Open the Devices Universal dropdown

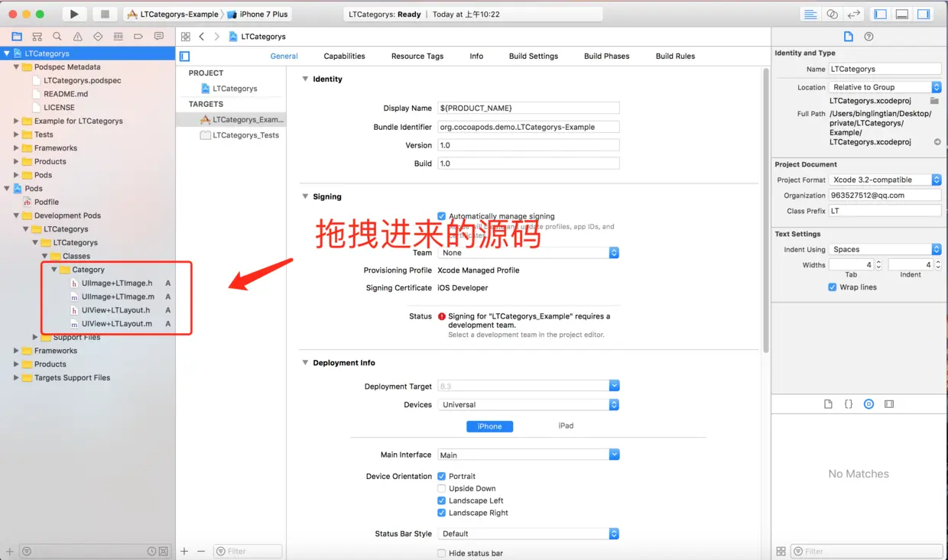pyautogui.click(x=528, y=405)
